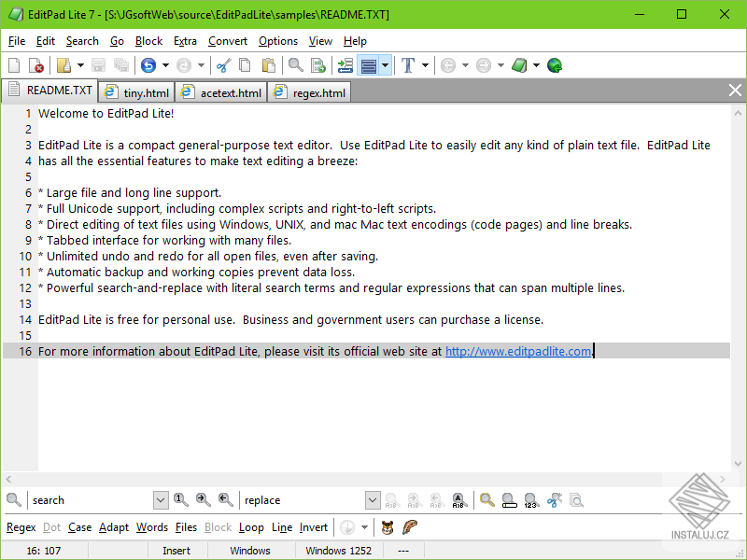
Task: Click the Paste icon on the toolbar
Action: (268, 64)
